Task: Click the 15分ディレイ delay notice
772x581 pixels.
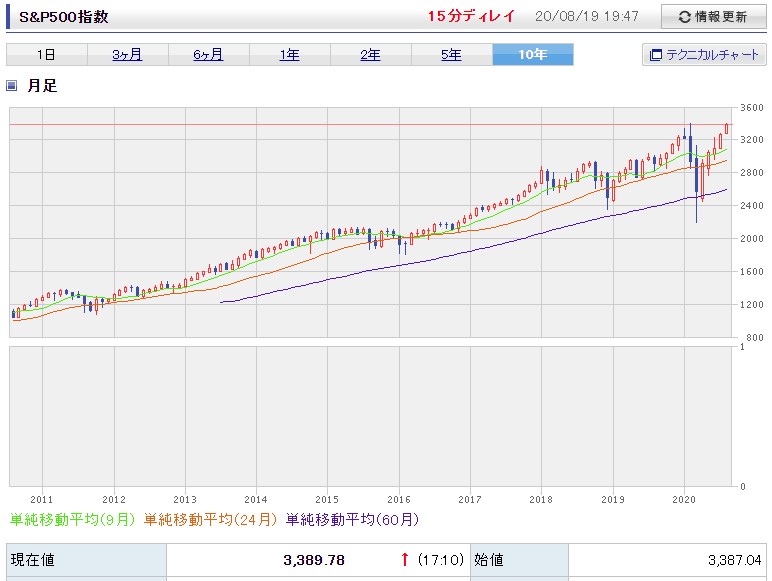Action: (x=471, y=16)
